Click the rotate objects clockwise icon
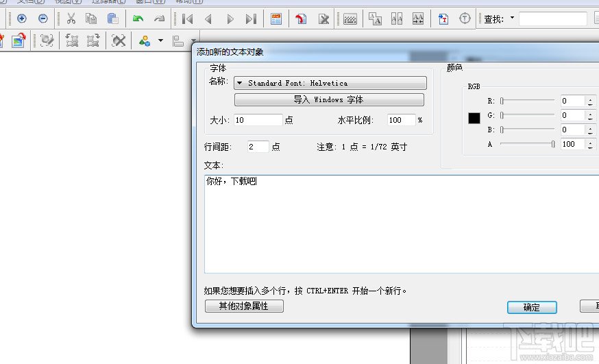 (x=93, y=40)
